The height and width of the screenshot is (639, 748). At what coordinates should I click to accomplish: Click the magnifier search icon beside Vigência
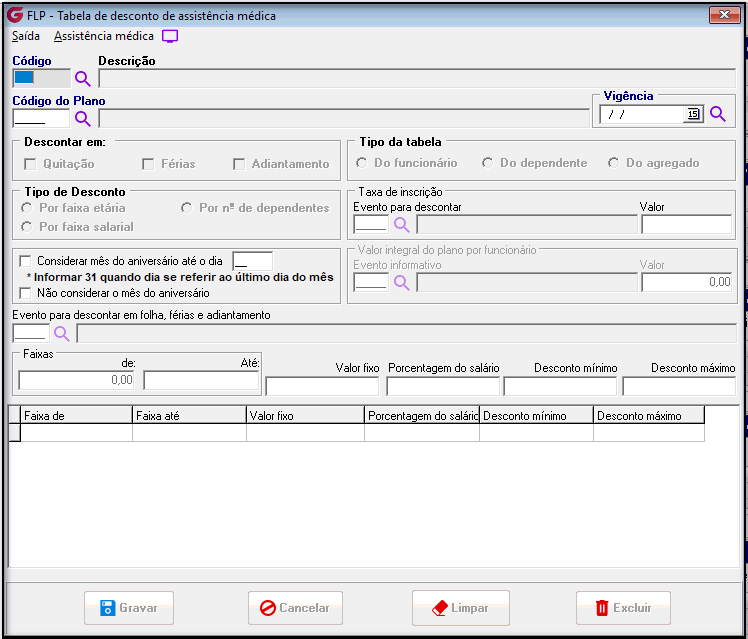(x=717, y=114)
